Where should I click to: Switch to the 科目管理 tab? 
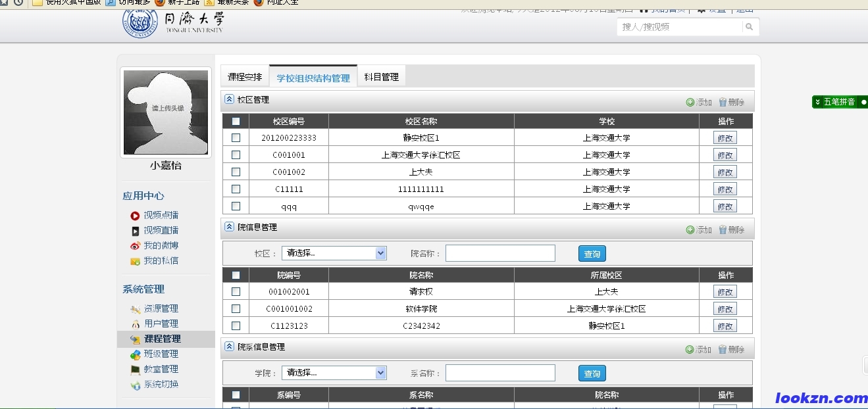(x=382, y=77)
